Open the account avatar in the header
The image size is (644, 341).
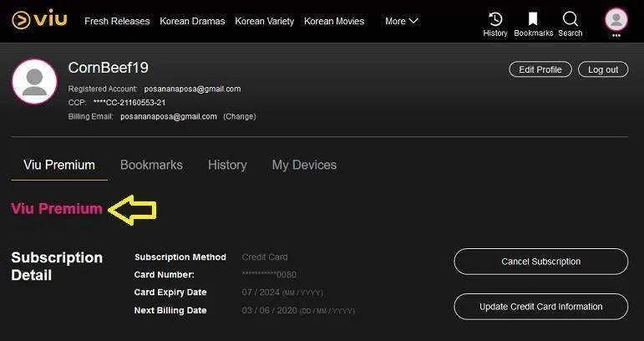point(616,19)
